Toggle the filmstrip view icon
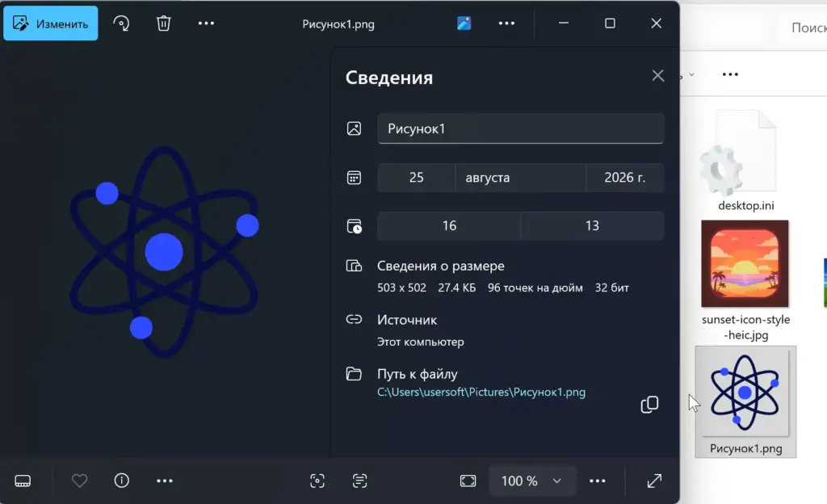The image size is (827, 504). coord(23,481)
